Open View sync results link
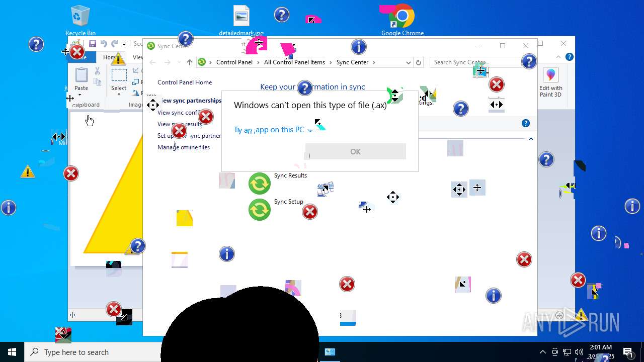 (180, 124)
